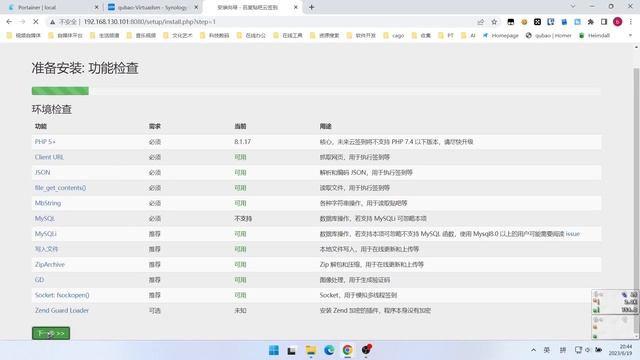Switch to Chrome in the taskbar
The height and width of the screenshot is (360, 640).
point(347,350)
